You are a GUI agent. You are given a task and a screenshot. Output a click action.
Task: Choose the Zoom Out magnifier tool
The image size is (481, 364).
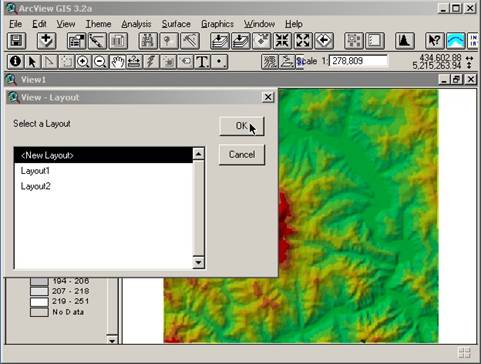point(100,62)
